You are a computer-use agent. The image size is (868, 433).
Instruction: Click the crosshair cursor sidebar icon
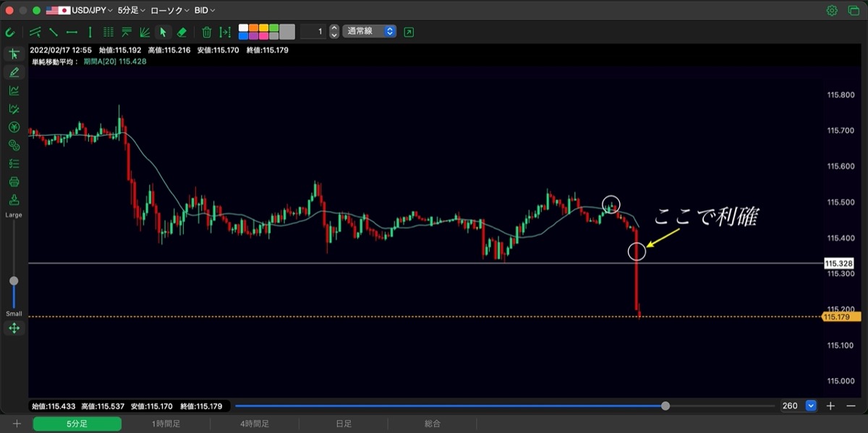coord(14,54)
